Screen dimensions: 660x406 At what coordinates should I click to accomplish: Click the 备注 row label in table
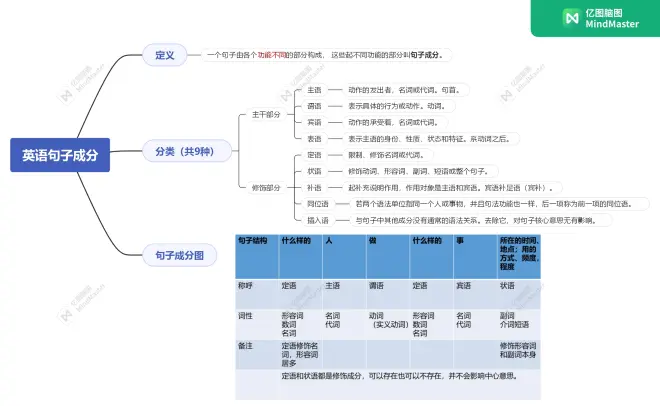click(246, 345)
